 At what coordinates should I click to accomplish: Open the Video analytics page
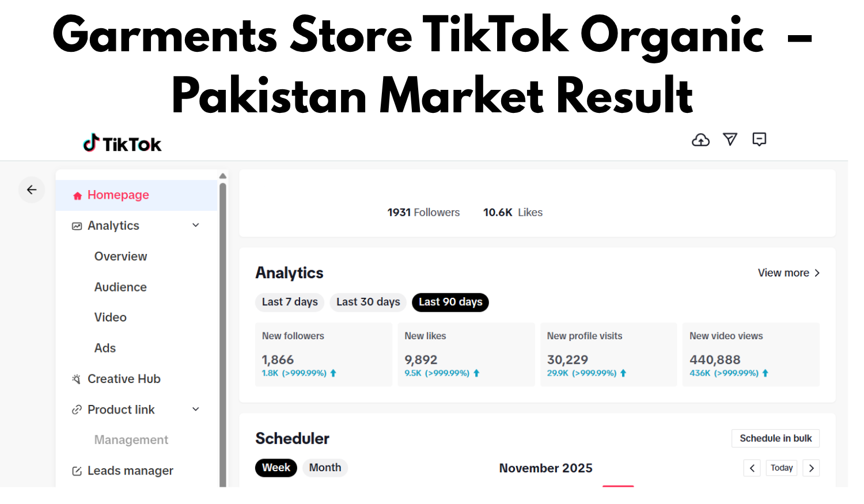click(x=110, y=317)
